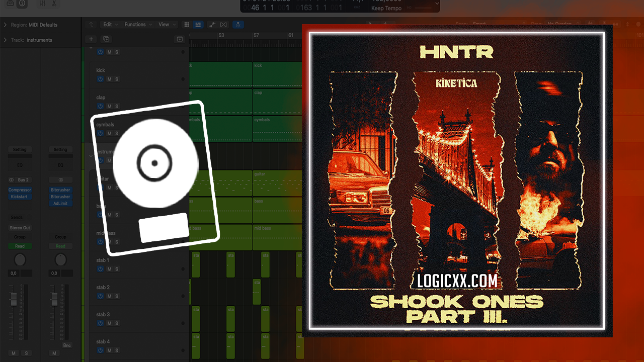The height and width of the screenshot is (362, 644).
Task: Click the Compressor plugin slot
Action: 20,190
